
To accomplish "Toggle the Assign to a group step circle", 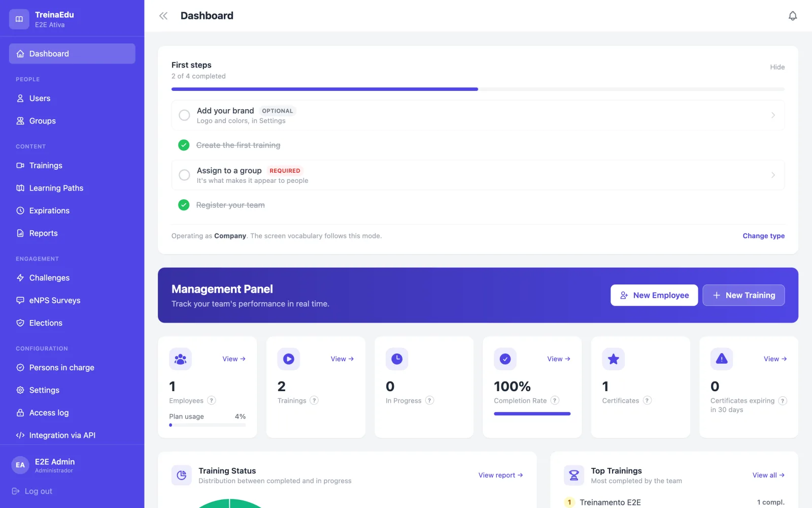I will point(185,175).
